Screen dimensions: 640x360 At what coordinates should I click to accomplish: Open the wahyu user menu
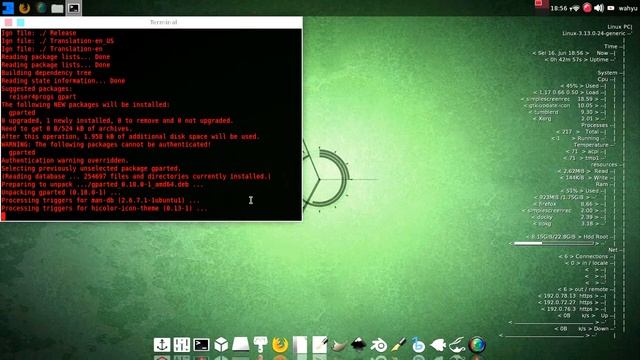[x=628, y=8]
